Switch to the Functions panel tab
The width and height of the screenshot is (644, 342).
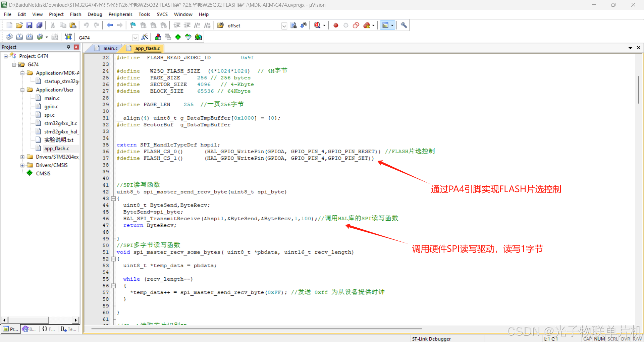(49, 329)
